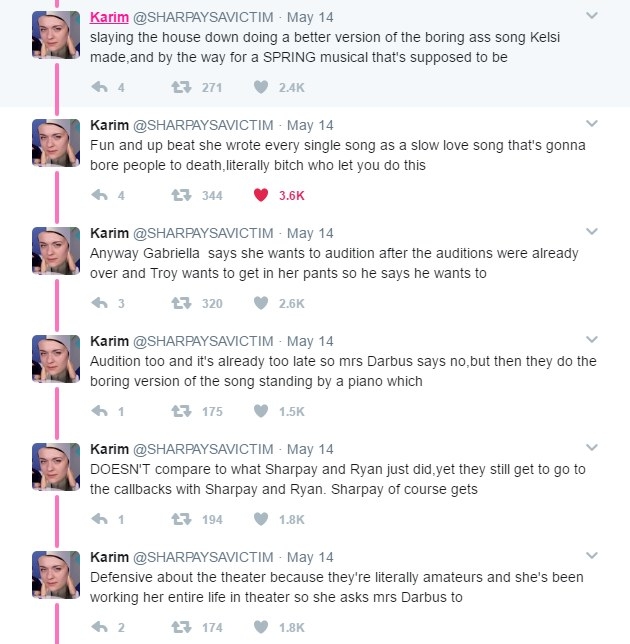The width and height of the screenshot is (630, 644).
Task: Like the tweet with 2.6K likes
Action: [261, 303]
